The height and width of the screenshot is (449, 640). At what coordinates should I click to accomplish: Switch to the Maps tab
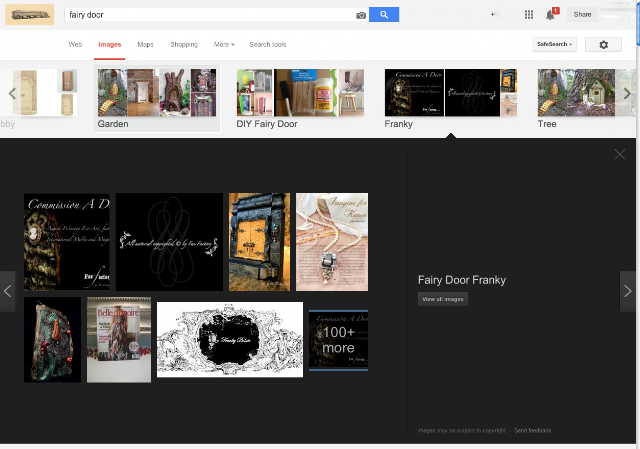click(x=145, y=44)
